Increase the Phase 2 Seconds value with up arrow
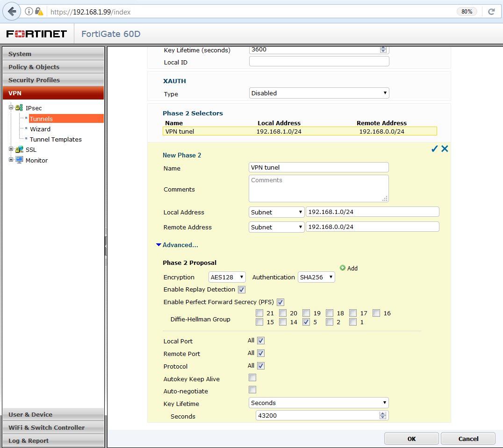Image resolution: width=503 pixels, height=448 pixels. (383, 413)
